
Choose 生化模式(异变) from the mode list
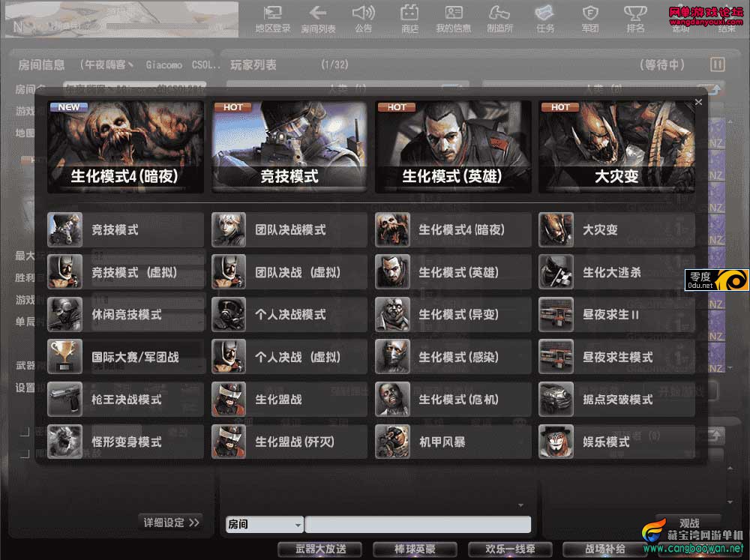453,314
